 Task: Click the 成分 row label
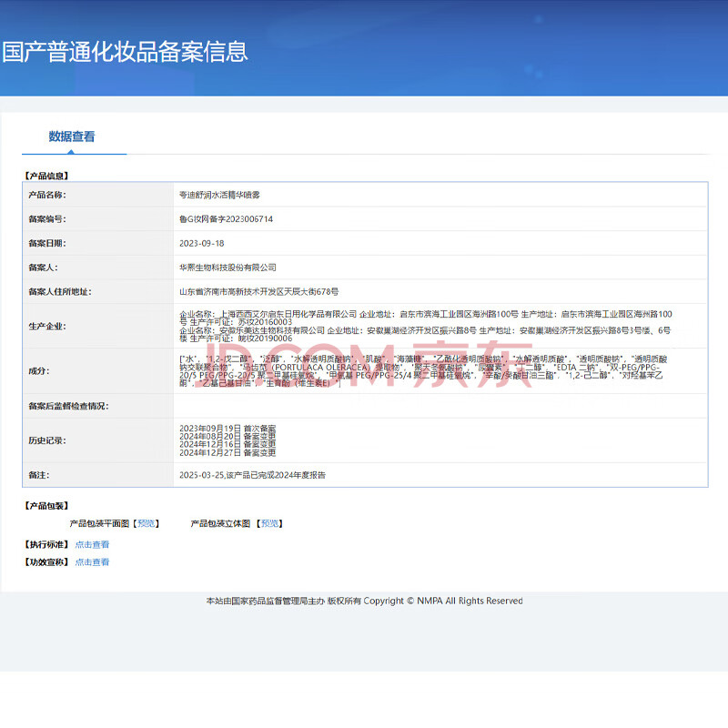point(39,371)
